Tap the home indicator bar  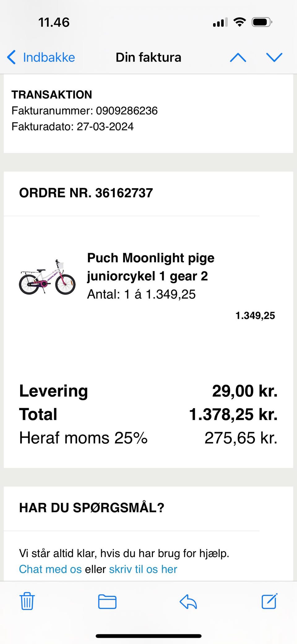pos(148,636)
